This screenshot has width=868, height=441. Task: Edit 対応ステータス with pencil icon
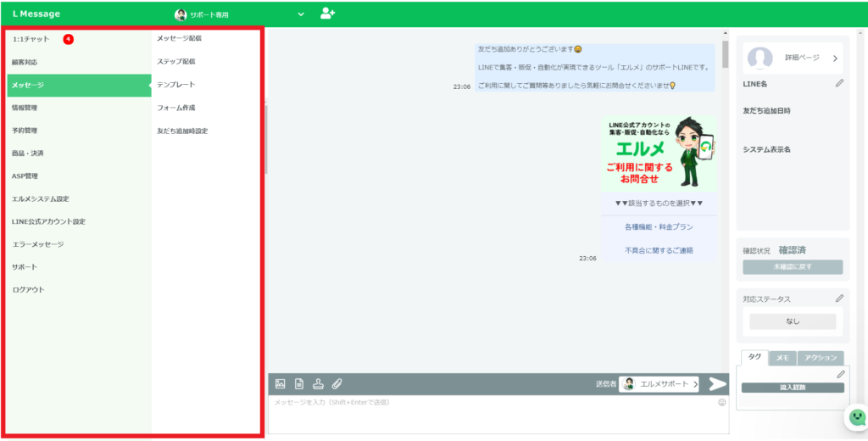click(x=840, y=299)
